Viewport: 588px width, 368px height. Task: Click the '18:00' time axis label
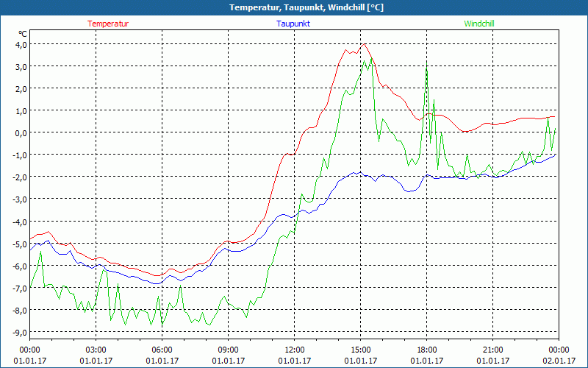tap(427, 350)
